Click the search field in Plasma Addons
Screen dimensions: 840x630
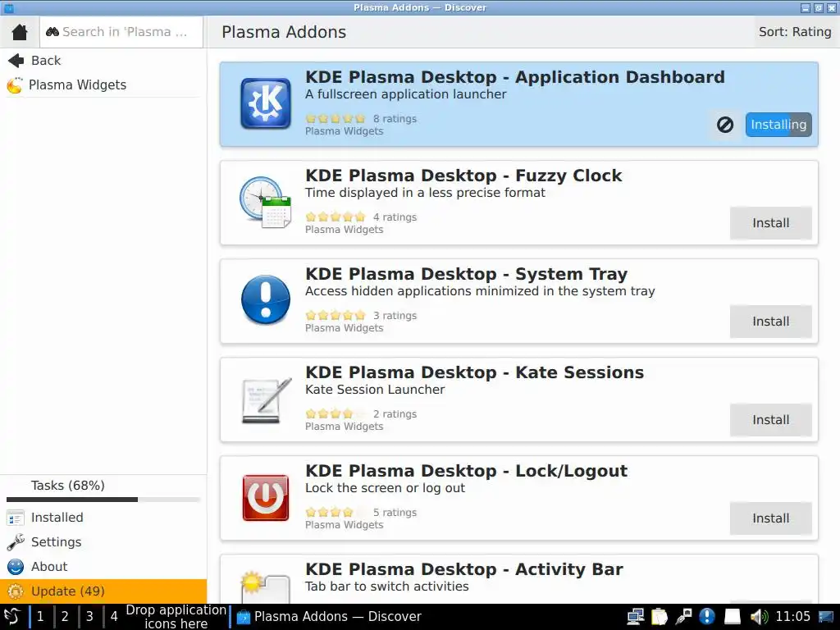click(121, 32)
